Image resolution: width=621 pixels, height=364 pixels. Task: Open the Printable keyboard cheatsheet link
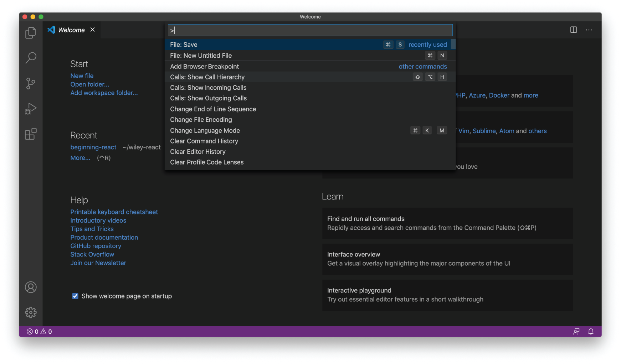pos(114,212)
